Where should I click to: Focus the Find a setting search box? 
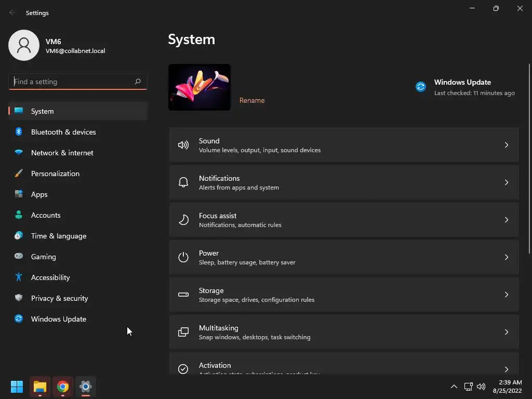point(72,82)
